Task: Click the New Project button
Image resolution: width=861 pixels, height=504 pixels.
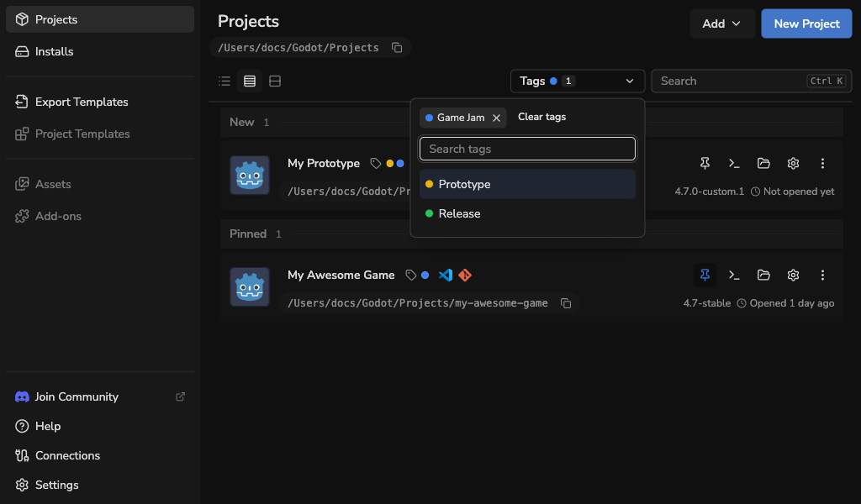Action: (x=806, y=24)
